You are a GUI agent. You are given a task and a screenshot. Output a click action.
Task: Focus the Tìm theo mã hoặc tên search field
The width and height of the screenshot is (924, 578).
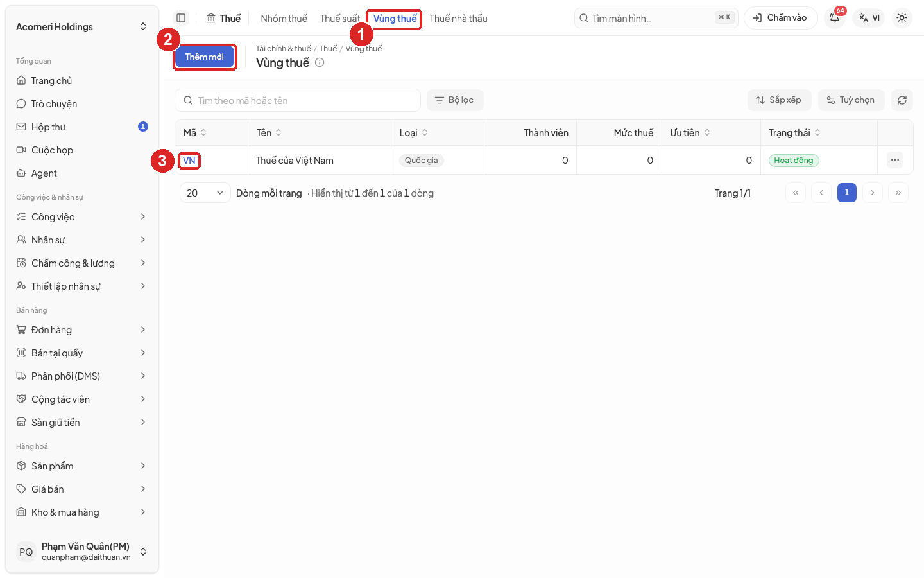click(298, 100)
